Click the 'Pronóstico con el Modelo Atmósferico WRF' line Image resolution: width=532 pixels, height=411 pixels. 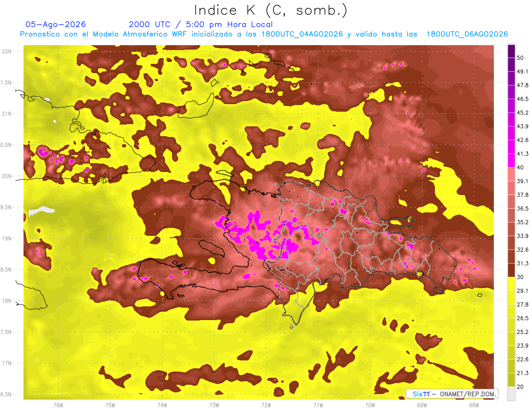point(264,34)
